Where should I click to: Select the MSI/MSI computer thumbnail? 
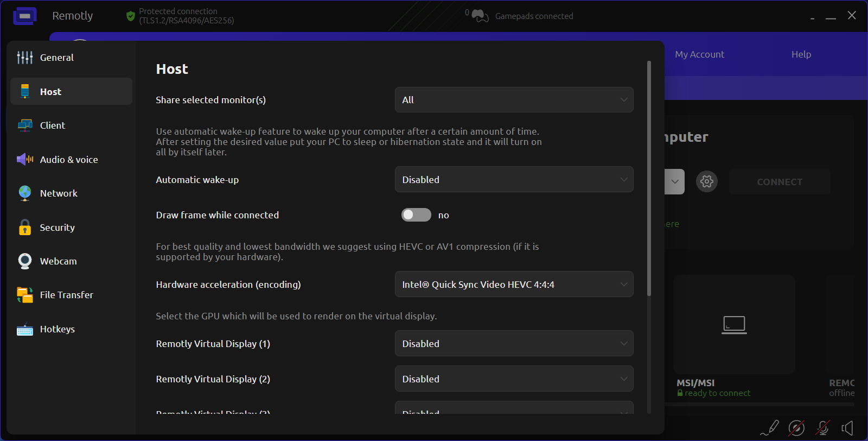pos(734,324)
